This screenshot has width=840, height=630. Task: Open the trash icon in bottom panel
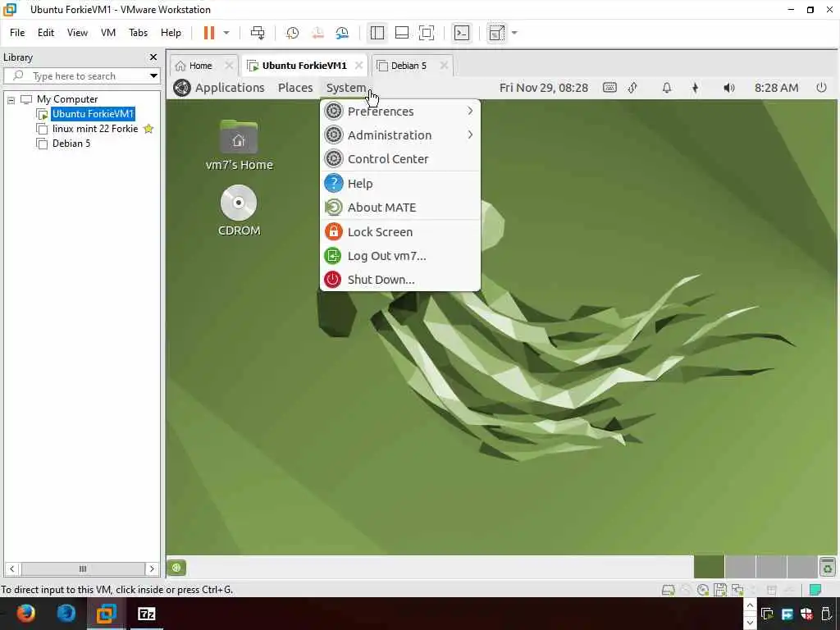(x=828, y=568)
